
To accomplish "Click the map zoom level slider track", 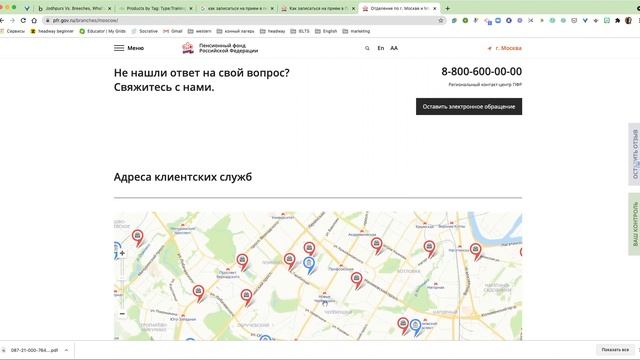I will (x=122, y=283).
